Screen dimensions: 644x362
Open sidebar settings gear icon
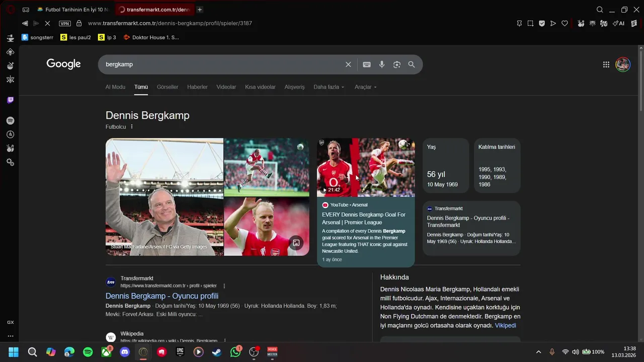[x=10, y=162]
